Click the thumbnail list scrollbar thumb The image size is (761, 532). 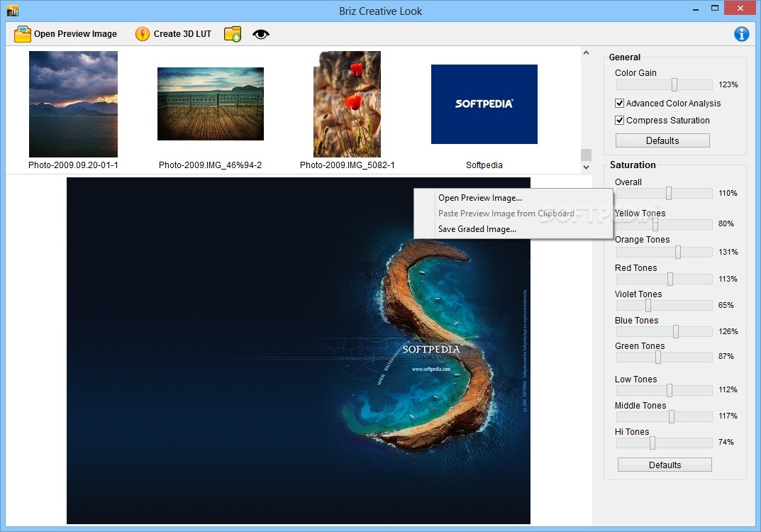[x=587, y=155]
